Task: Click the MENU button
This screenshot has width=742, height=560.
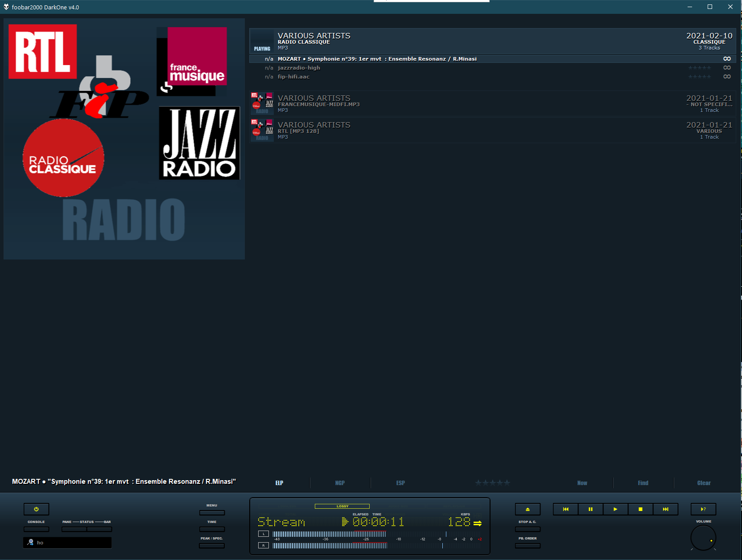Action: 212,513
